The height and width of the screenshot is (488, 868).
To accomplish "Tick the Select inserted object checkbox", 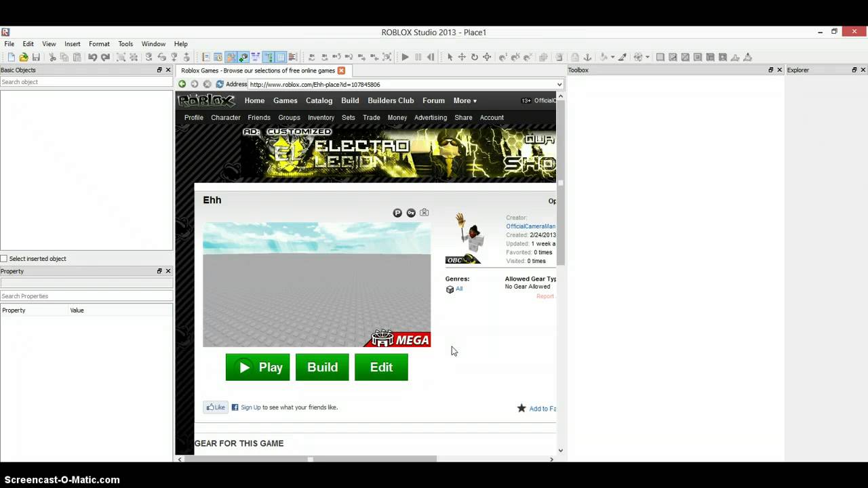I will pos(4,259).
